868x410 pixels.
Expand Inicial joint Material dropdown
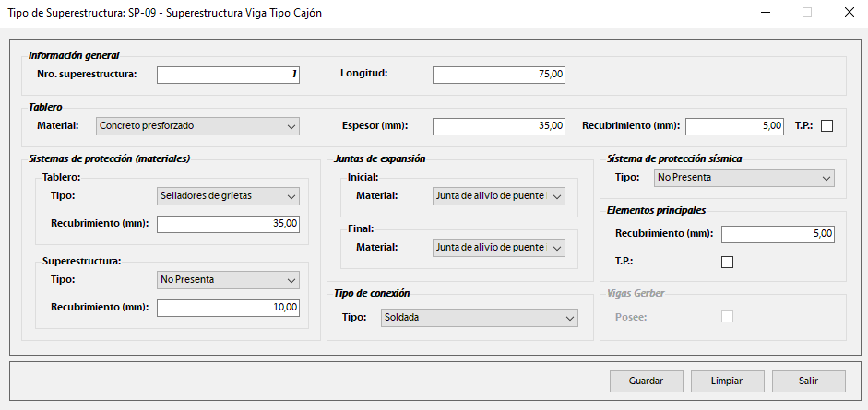498,196
